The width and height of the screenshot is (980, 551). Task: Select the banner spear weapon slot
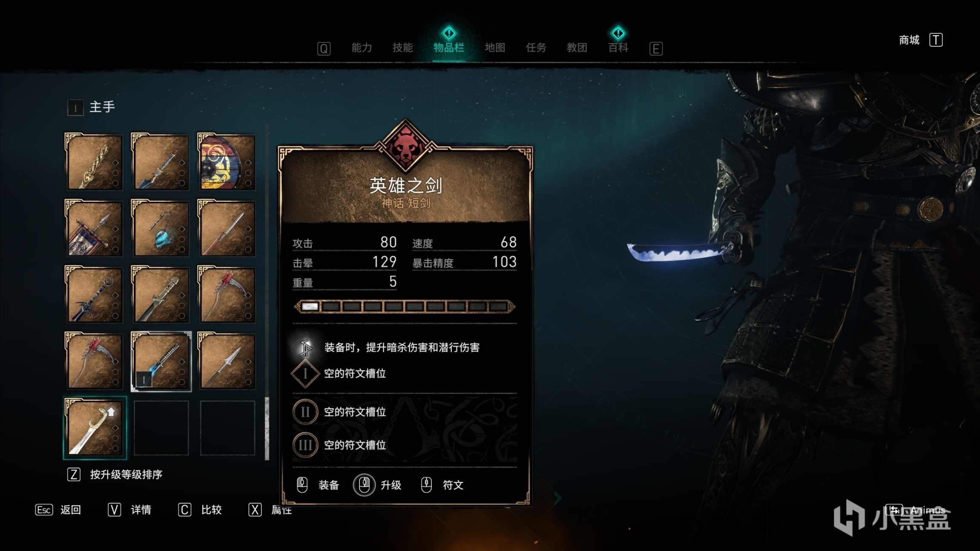point(94,228)
